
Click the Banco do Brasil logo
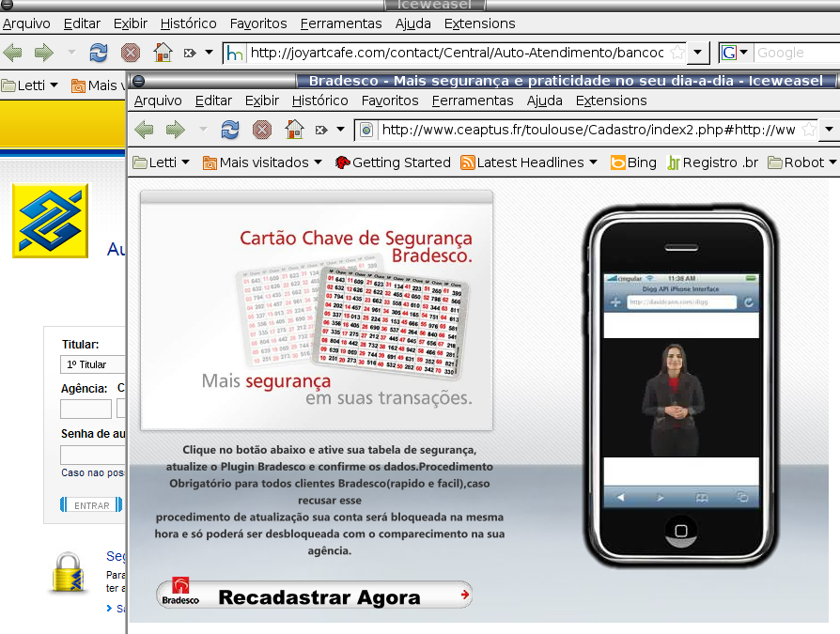coord(51,221)
